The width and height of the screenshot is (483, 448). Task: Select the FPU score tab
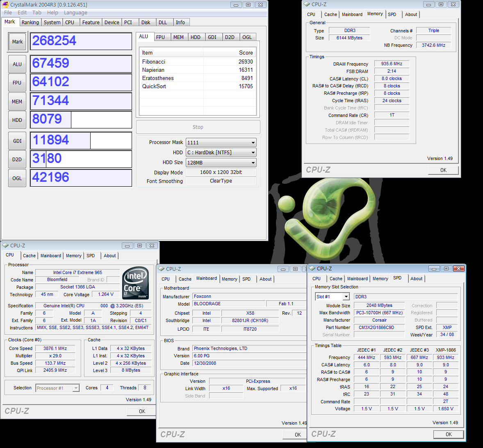[x=160, y=37]
